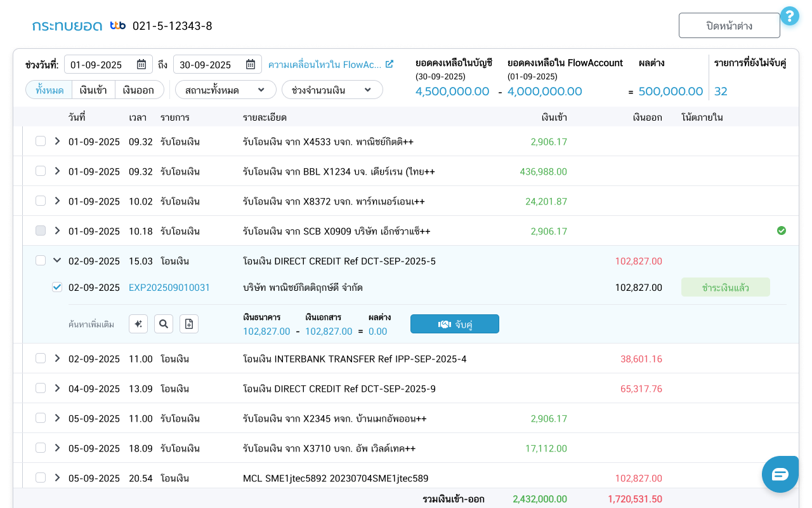The height and width of the screenshot is (508, 812).
Task: Uncheck the EXP202509010031 document checkbox
Action: (57, 288)
